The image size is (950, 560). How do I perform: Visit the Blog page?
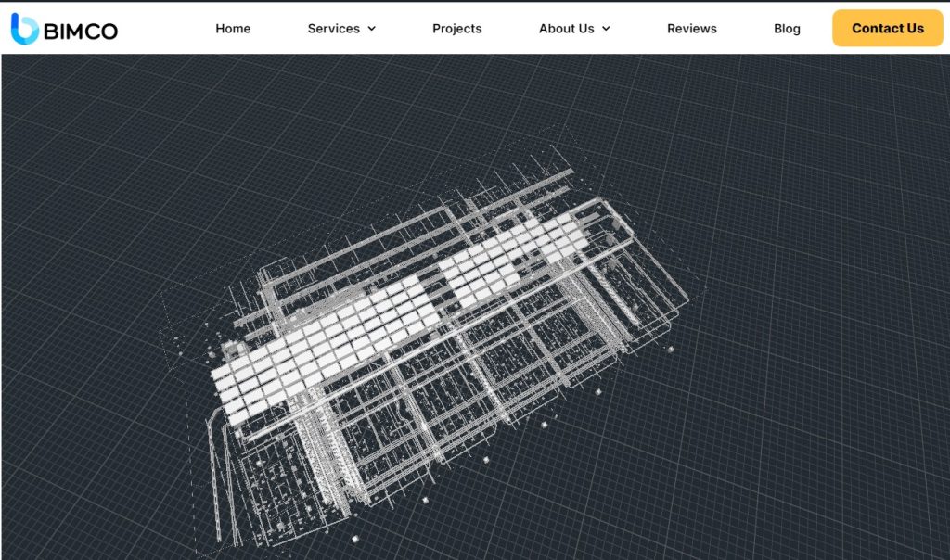coord(787,29)
